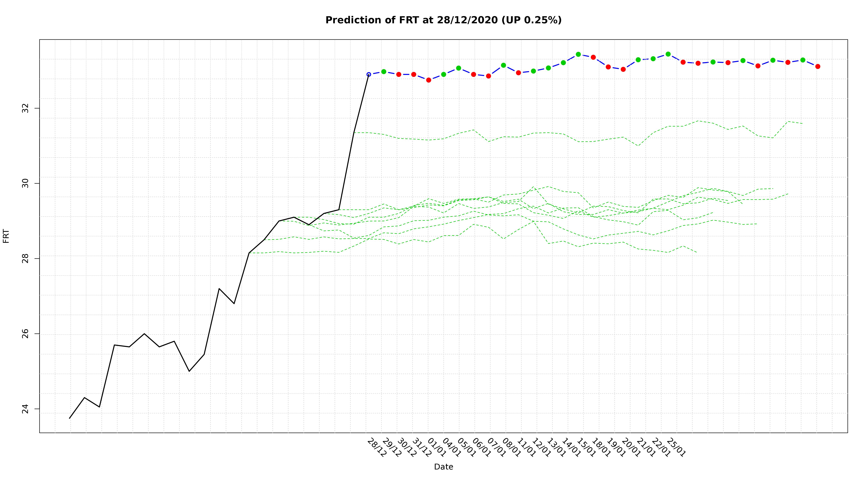Screen dimensions: 868x482
Task: Click the green prediction dot for 25/01
Action: click(x=668, y=54)
